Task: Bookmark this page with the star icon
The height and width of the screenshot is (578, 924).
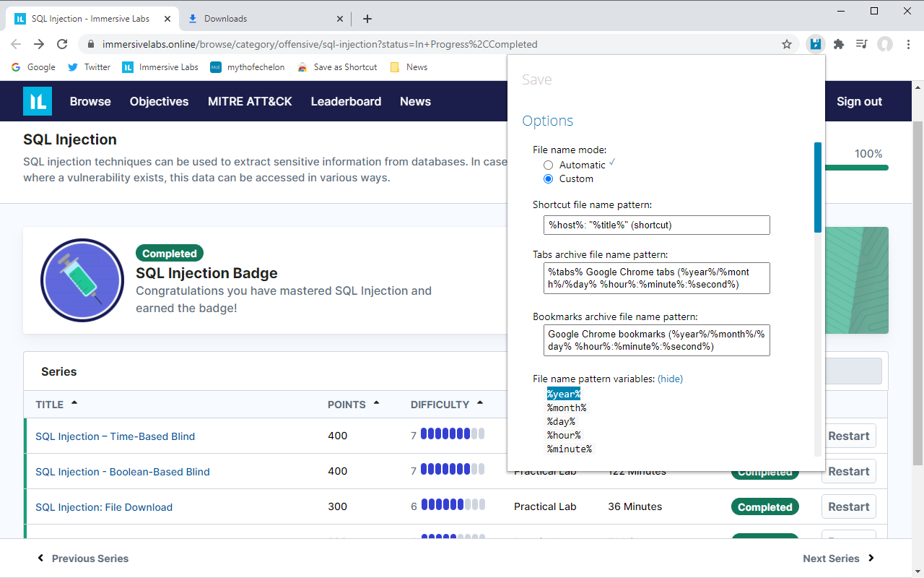Action: click(x=787, y=44)
